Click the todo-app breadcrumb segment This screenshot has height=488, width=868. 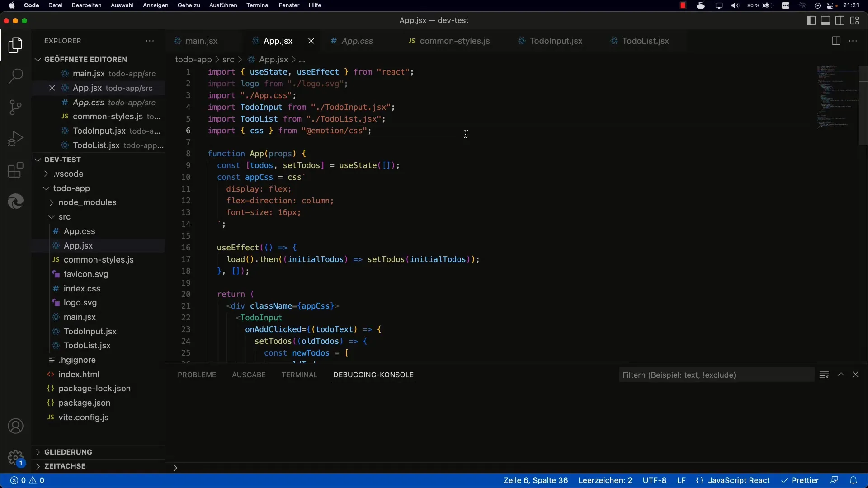(193, 59)
